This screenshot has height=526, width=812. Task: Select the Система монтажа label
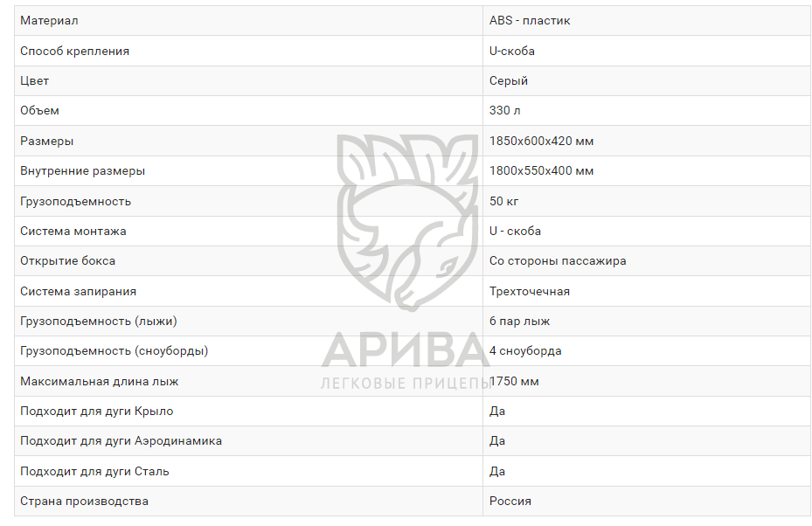point(73,231)
